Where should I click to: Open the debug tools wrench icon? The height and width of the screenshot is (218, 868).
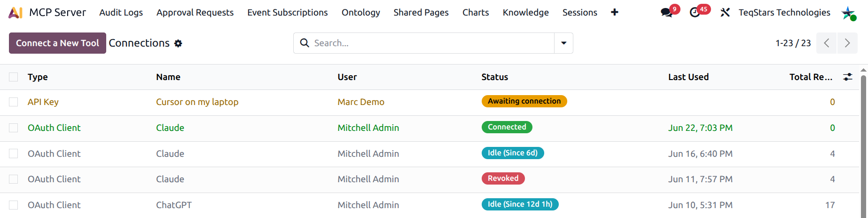[x=725, y=13]
